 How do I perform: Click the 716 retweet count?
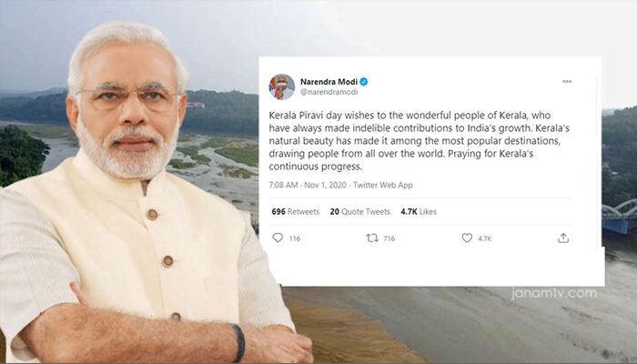click(x=389, y=238)
